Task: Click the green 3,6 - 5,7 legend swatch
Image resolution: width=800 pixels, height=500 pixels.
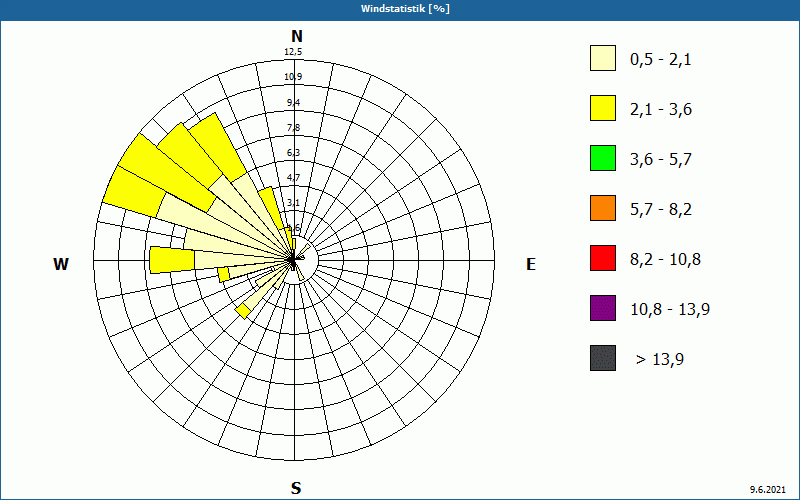Action: [x=603, y=158]
